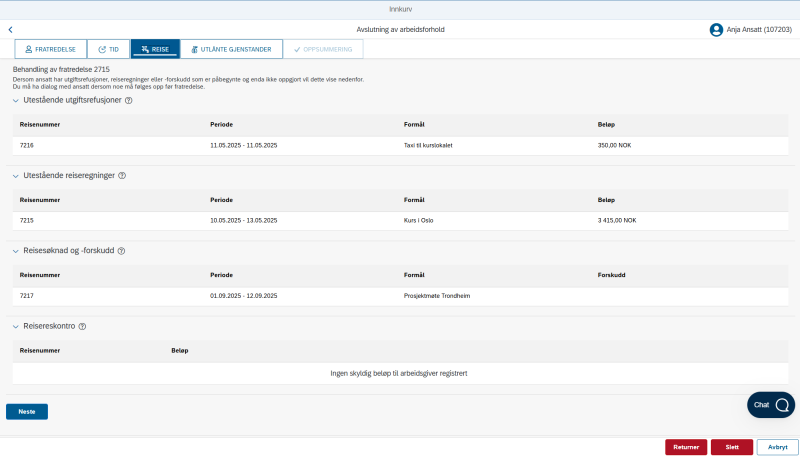
Task: Collapse the Reisesøknad og -forskudd section
Action: 15,251
